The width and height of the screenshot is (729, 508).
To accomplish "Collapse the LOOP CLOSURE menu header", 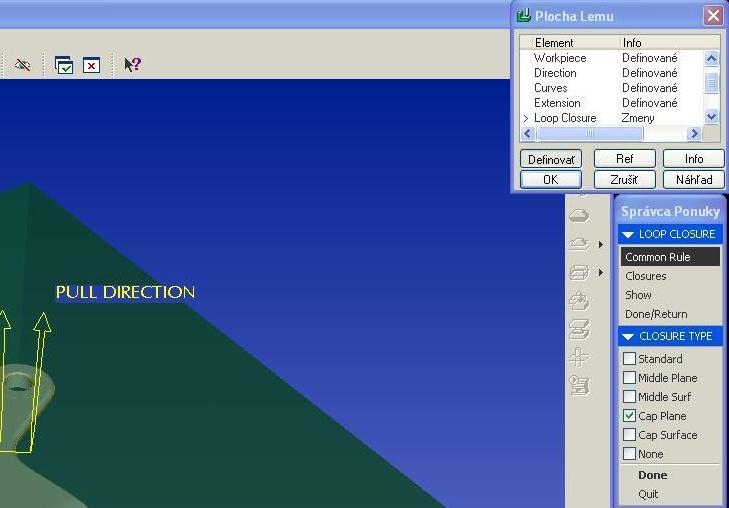I will pyautogui.click(x=670, y=234).
